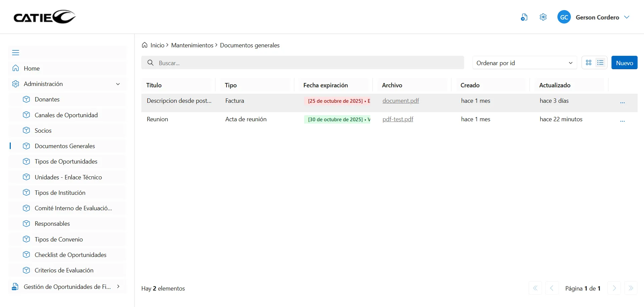Click the hamburger menu icon in sidebar
644x307 pixels.
(x=16, y=53)
